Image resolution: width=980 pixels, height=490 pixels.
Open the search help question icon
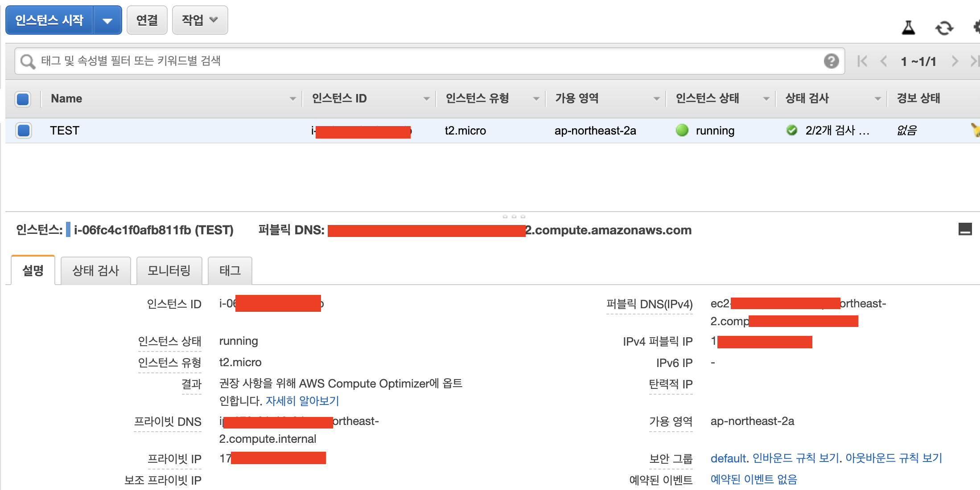[x=831, y=61]
